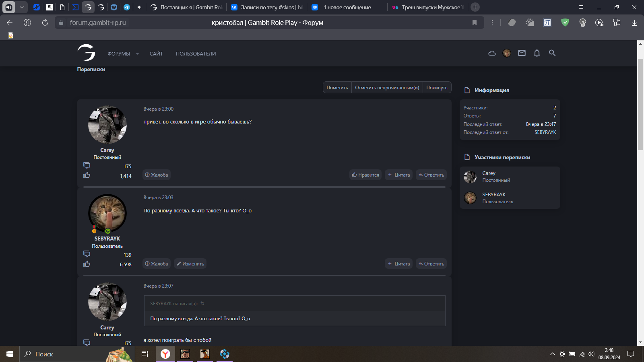The image size is (644, 362).
Task: Click the cloud icon in forum header
Action: point(492,53)
